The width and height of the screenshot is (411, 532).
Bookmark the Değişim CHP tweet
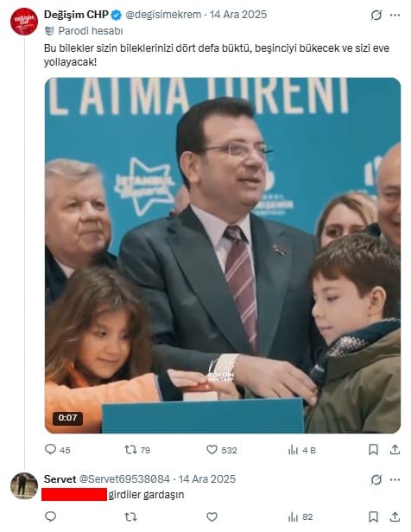(373, 450)
